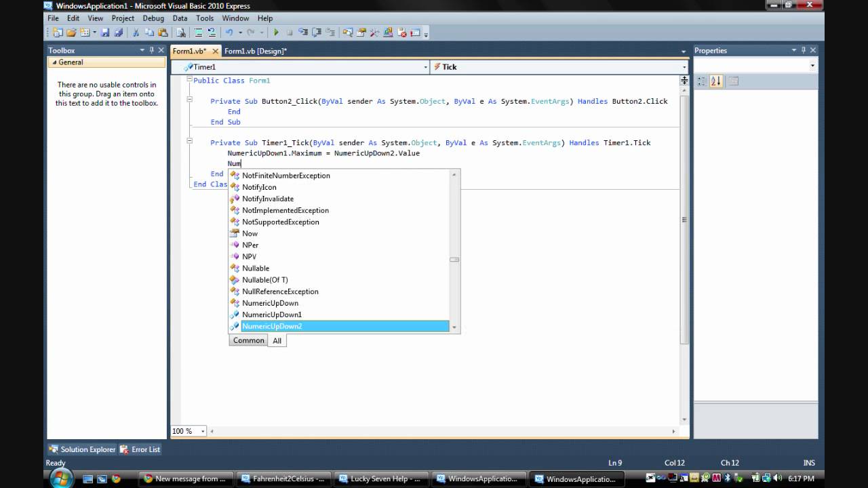Click the Open File toolbar icon
868x488 pixels.
pos(71,33)
